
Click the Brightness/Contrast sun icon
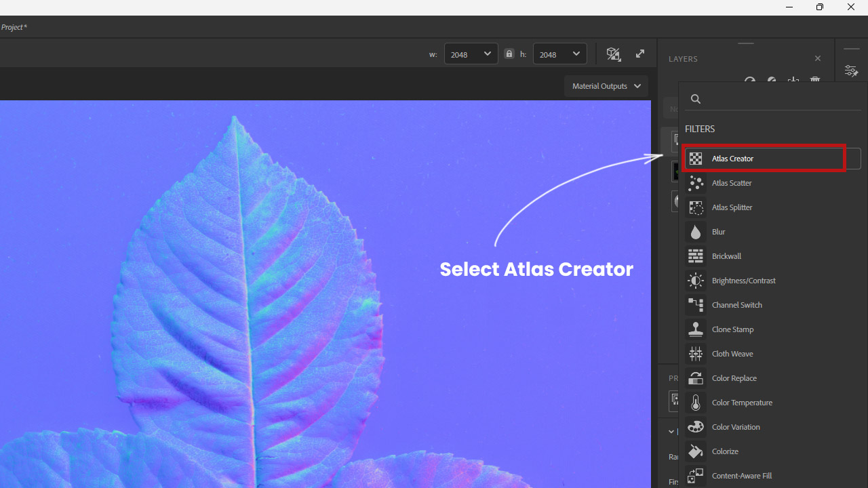[x=696, y=281]
